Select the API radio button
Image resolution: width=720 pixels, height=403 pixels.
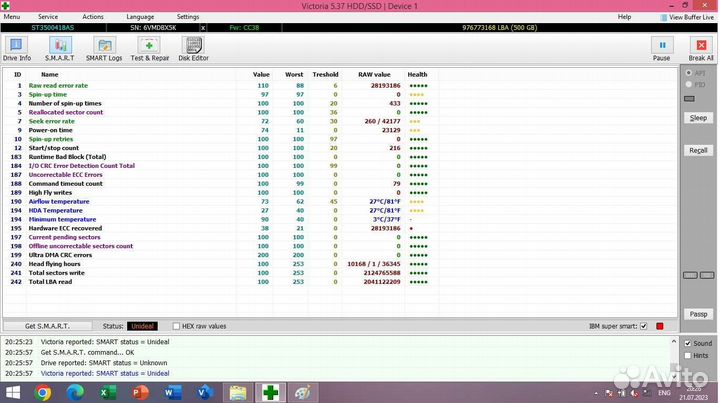pos(686,74)
